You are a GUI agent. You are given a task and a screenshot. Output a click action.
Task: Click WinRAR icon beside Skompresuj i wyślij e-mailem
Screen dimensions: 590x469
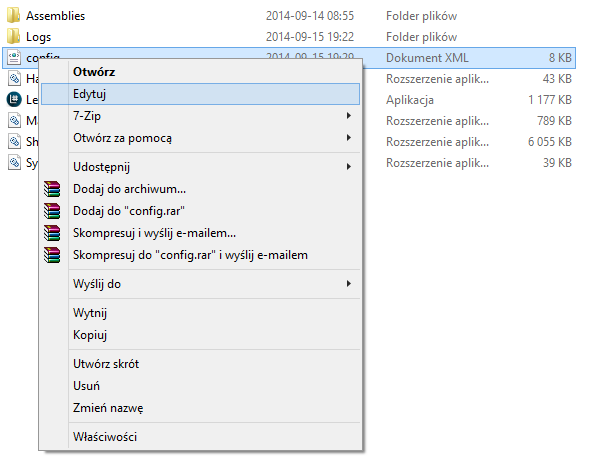[x=52, y=233]
